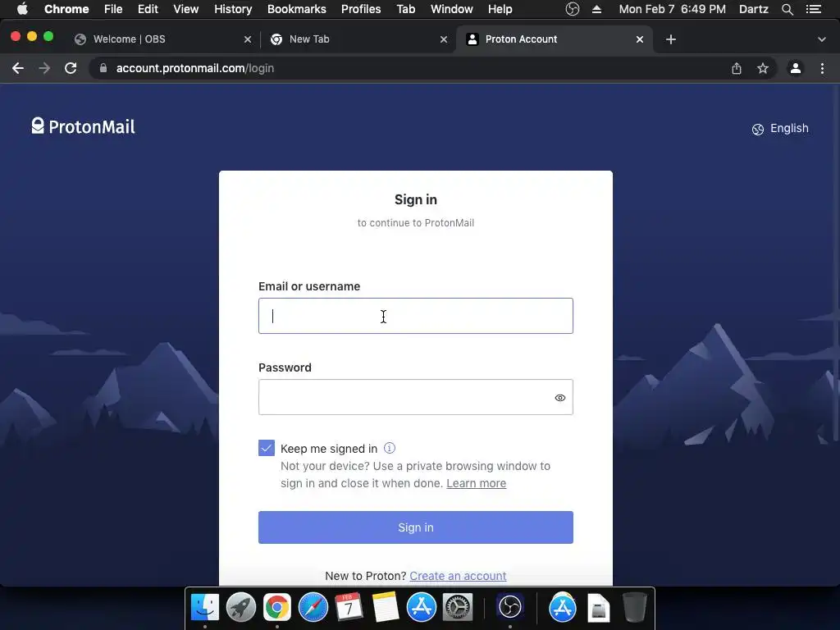Image resolution: width=840 pixels, height=630 pixels.
Task: Open the English language selector
Action: tap(781, 129)
